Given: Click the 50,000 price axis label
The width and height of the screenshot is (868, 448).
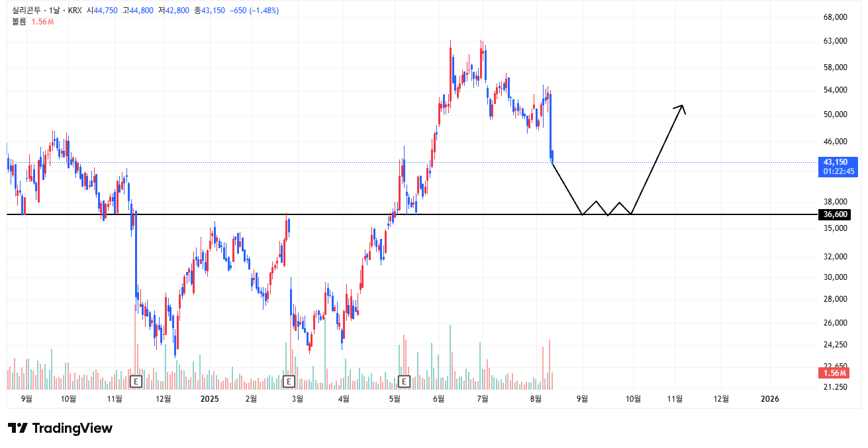Looking at the screenshot, I should pos(836,114).
